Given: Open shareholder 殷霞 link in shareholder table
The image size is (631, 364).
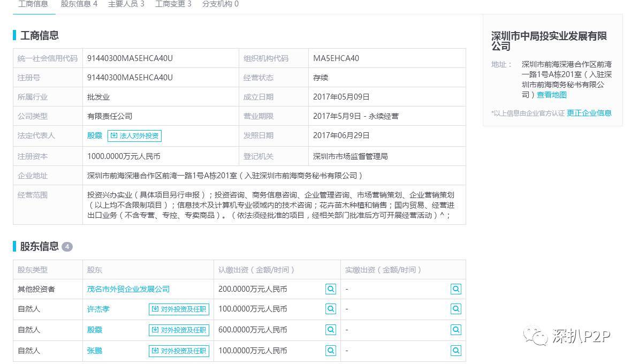Looking at the screenshot, I should pyautogui.click(x=95, y=330).
